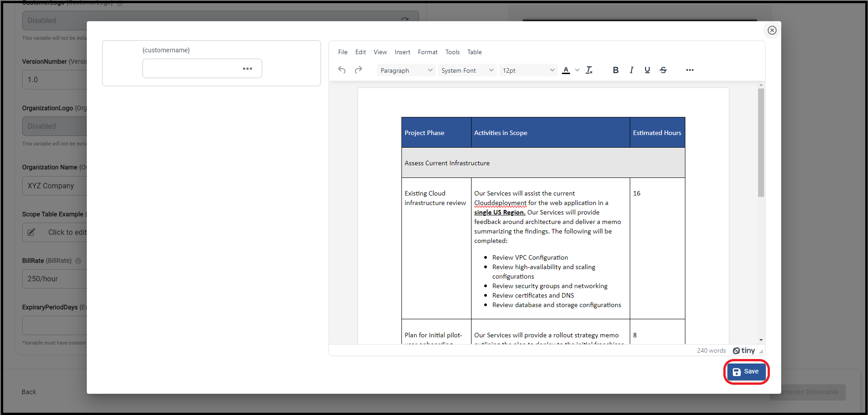Click the three dots in customername field

coord(247,69)
